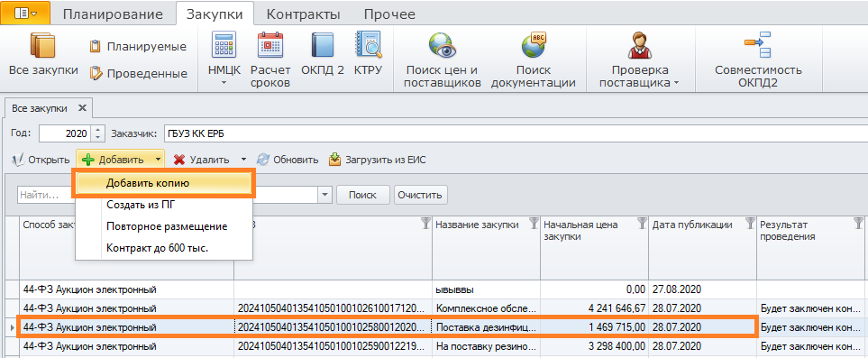
Task: Refresh the list with Обновить
Action: pyautogui.click(x=288, y=160)
